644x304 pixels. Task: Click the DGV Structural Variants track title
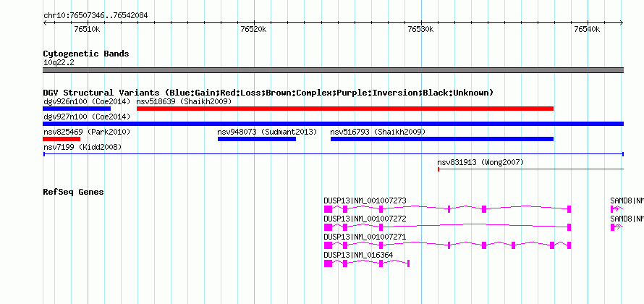(x=268, y=93)
